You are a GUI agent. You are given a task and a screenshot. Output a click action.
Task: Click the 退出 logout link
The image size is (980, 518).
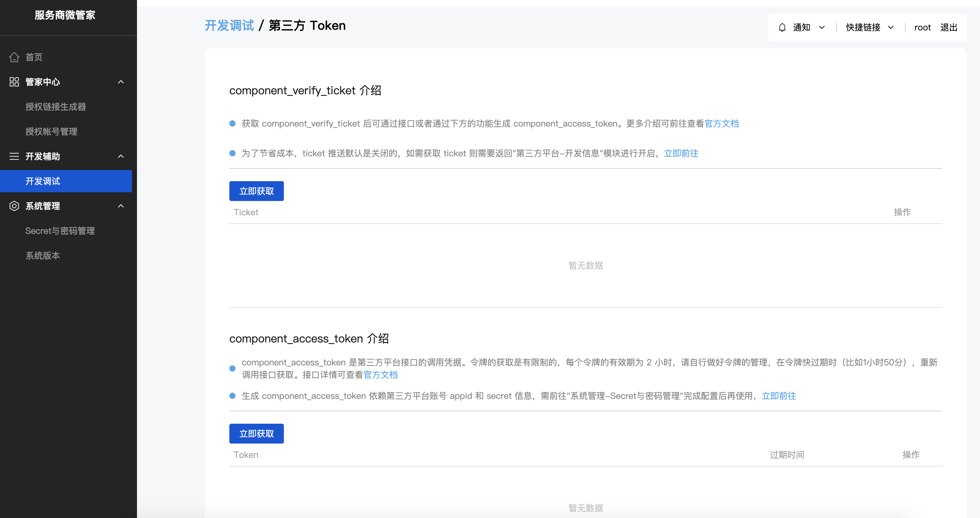[x=949, y=27]
